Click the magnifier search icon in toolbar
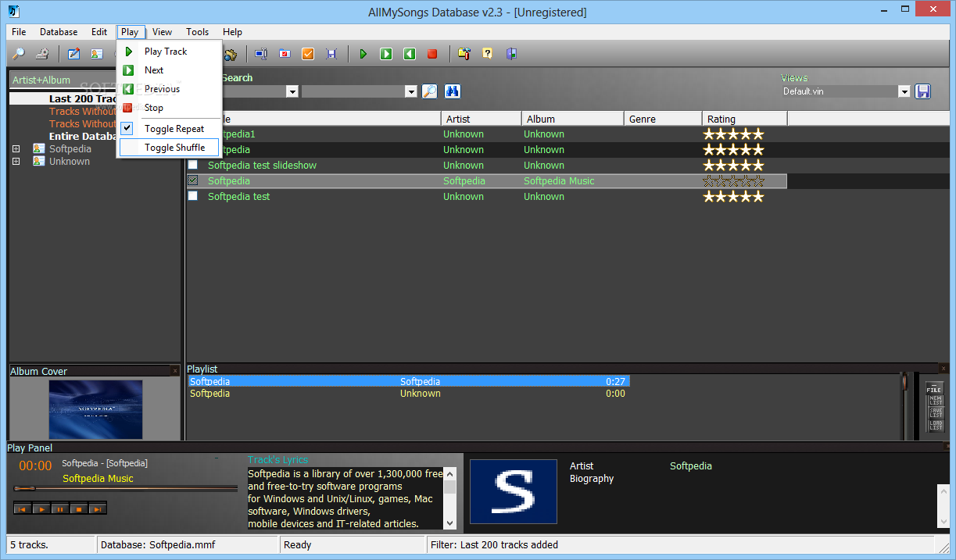This screenshot has width=956, height=560. coord(18,54)
